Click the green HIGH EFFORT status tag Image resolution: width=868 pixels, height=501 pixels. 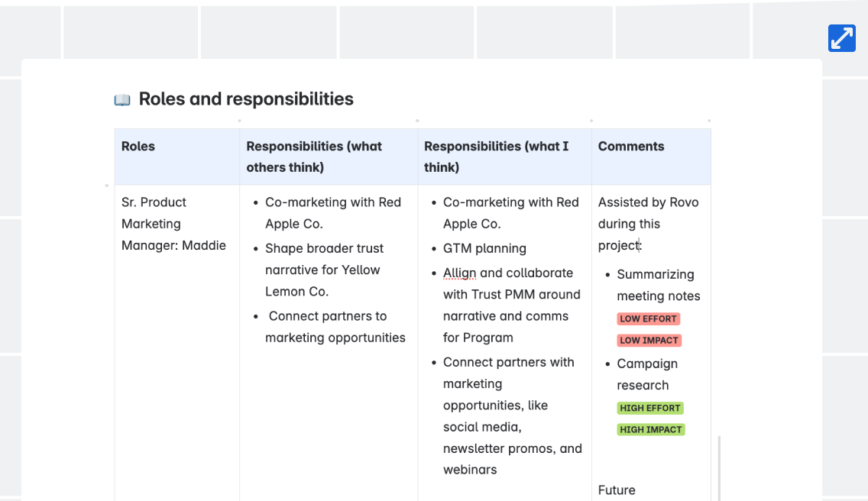(x=651, y=408)
